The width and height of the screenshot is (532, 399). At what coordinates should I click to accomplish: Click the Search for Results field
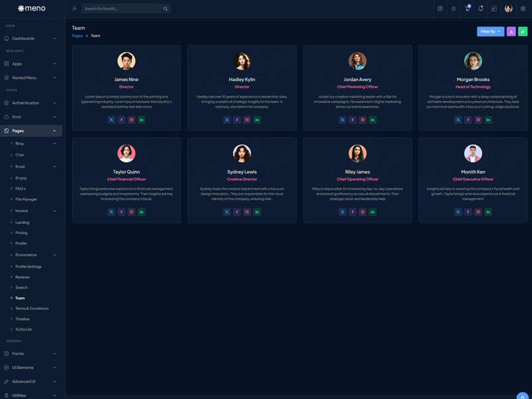pyautogui.click(x=122, y=9)
